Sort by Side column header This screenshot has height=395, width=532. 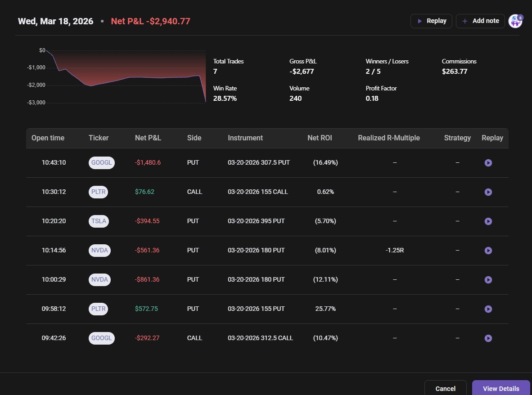[194, 138]
